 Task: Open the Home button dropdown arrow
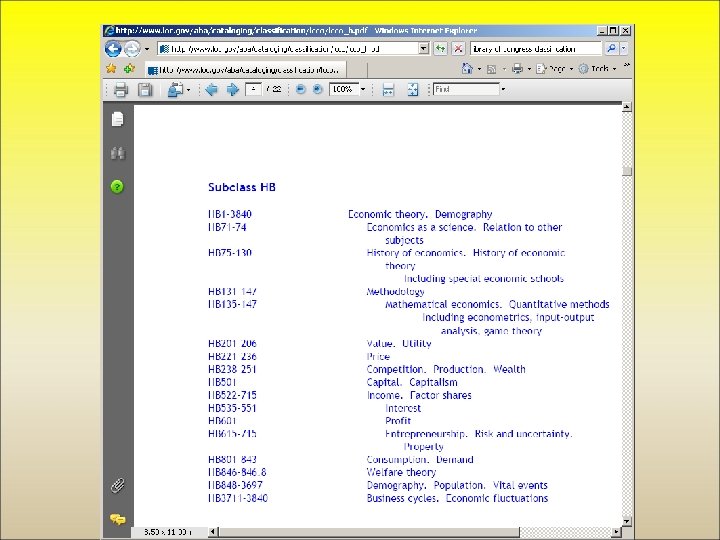[479, 69]
